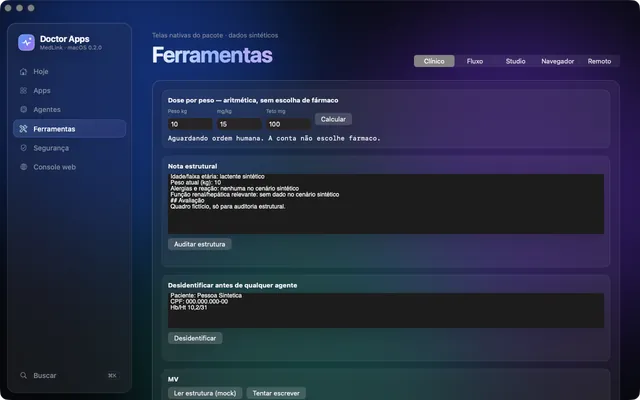Screen dimensions: 640x400
Task: Click the Desidentificar button
Action: [195, 338]
